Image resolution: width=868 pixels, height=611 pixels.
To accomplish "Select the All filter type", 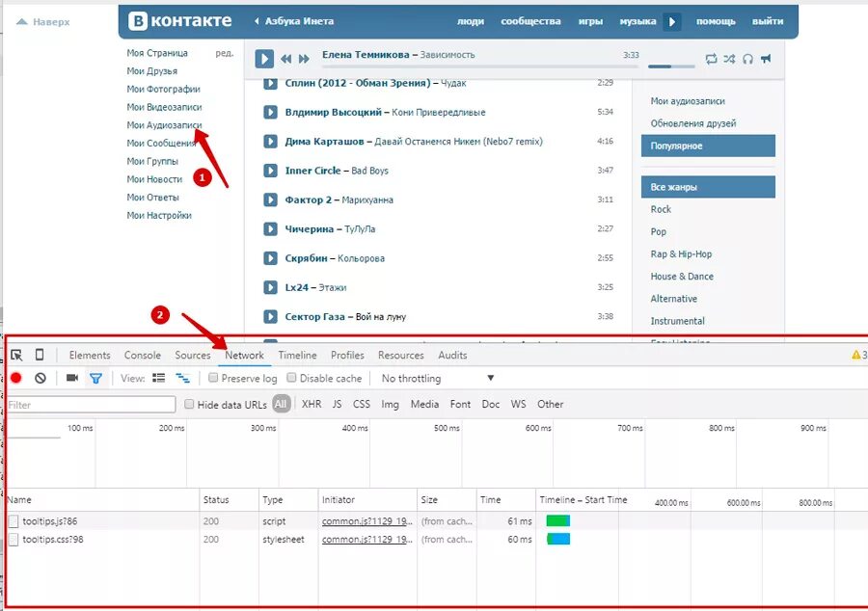I will [x=282, y=404].
